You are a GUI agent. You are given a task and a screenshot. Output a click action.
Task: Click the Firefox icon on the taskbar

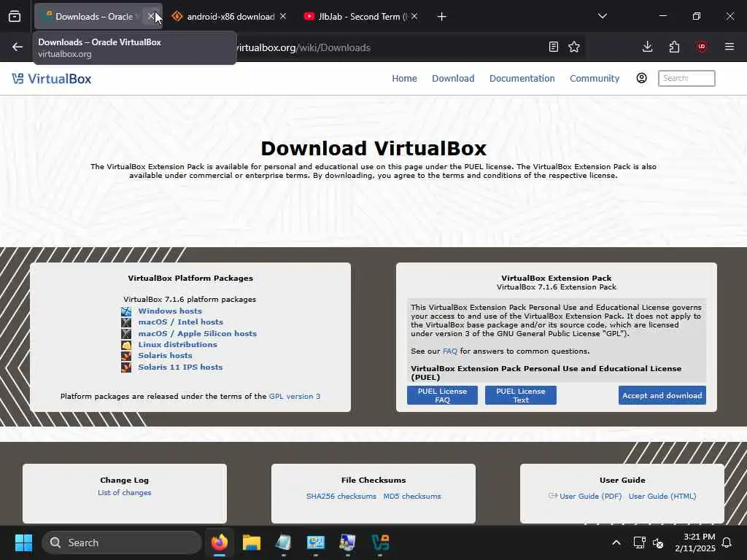pyautogui.click(x=220, y=542)
